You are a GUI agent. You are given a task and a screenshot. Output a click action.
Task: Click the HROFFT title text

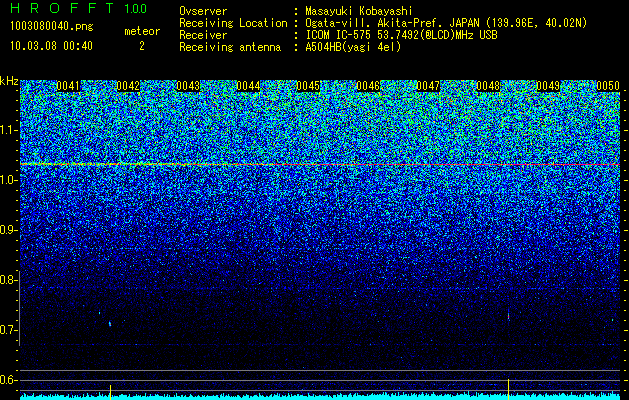pos(62,8)
